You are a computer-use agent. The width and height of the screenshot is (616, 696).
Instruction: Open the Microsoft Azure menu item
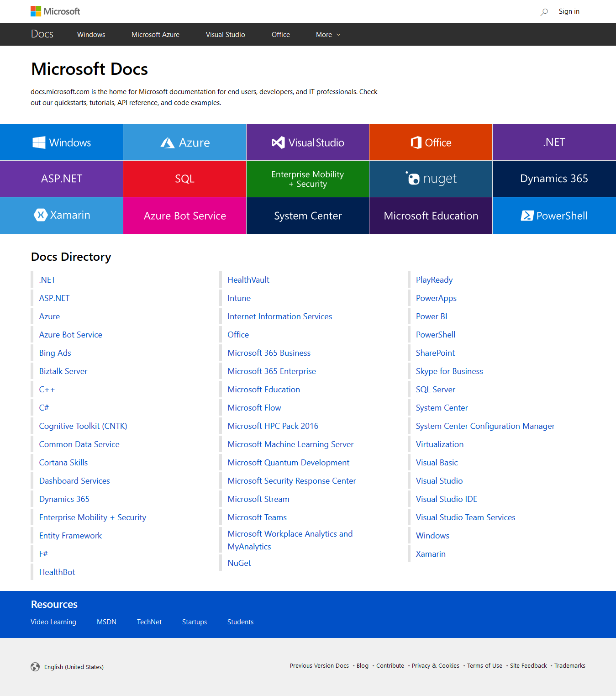click(x=155, y=34)
